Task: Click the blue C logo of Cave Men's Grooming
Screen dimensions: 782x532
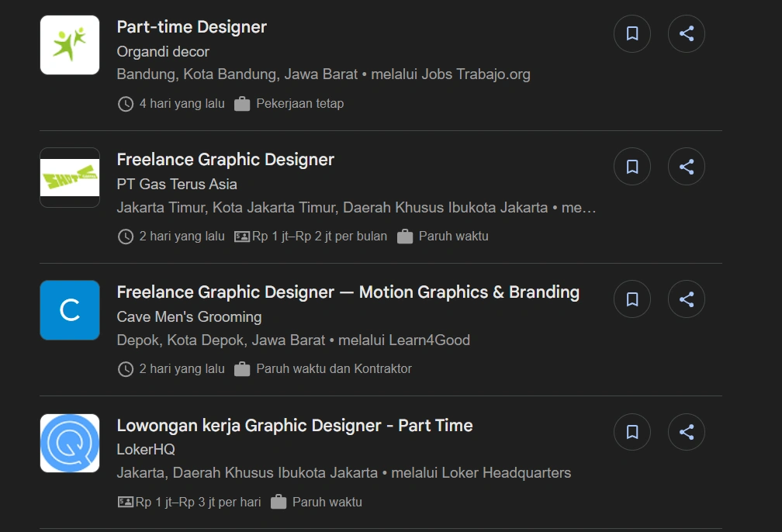Action: 69,310
